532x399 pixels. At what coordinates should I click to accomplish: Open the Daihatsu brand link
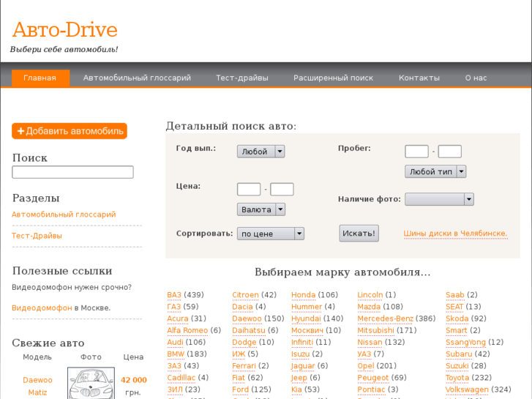pos(249,330)
